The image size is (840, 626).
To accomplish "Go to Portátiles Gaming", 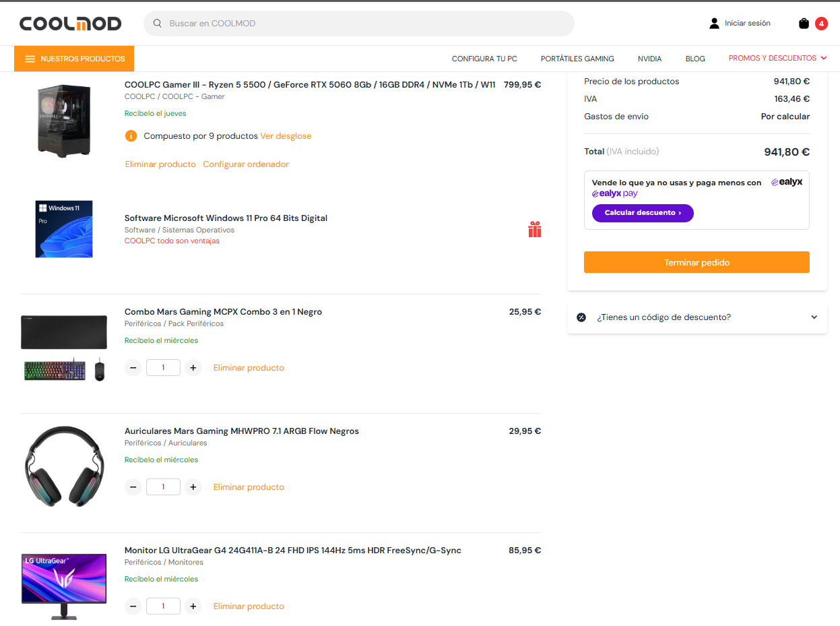I will (577, 59).
